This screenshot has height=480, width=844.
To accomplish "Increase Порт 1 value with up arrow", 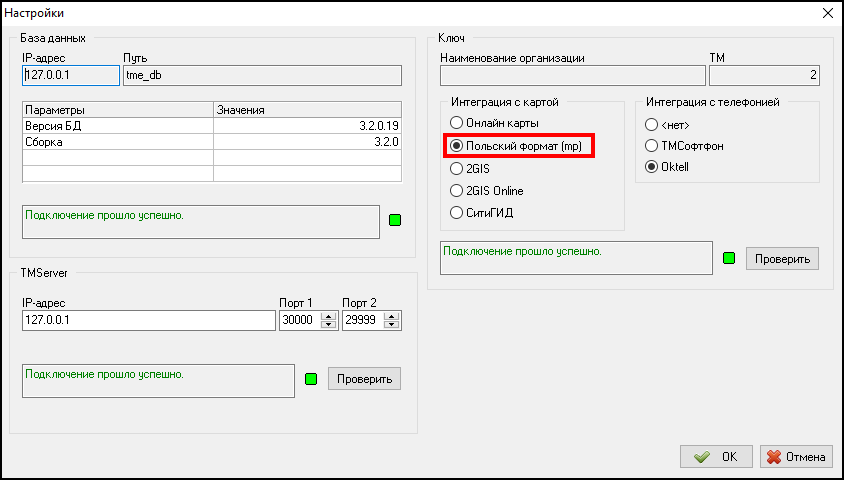I will [x=328, y=316].
